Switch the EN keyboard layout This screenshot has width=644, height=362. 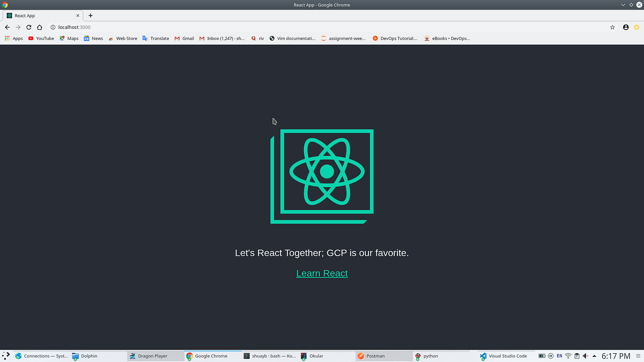tap(559, 356)
